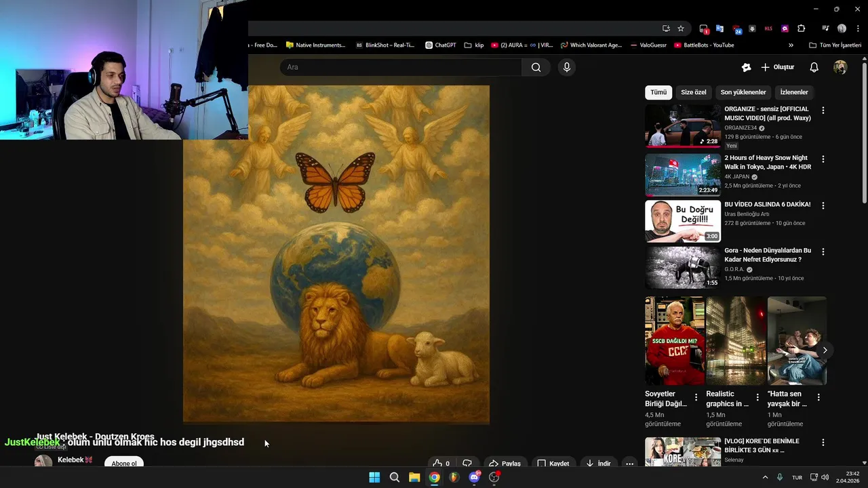Open the klip bookmark folder
This screenshot has width=868, height=488.
point(474,45)
